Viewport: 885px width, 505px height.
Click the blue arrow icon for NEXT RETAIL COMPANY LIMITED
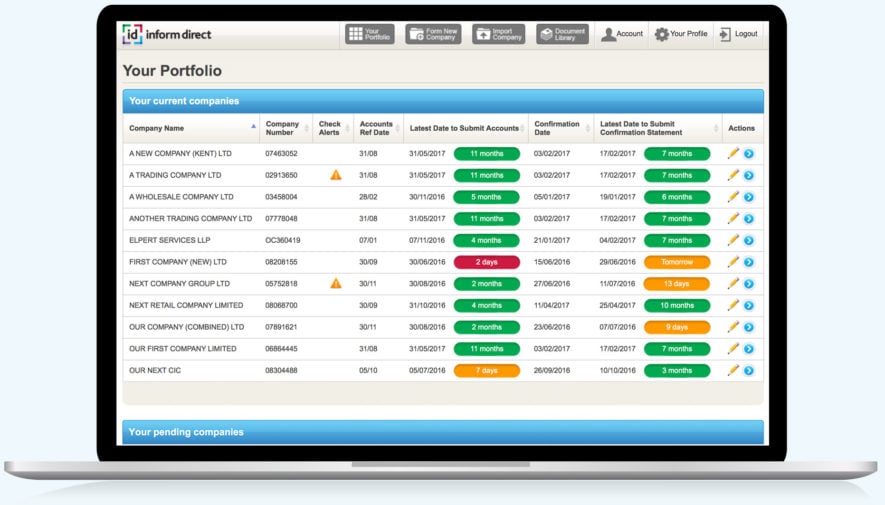click(748, 306)
